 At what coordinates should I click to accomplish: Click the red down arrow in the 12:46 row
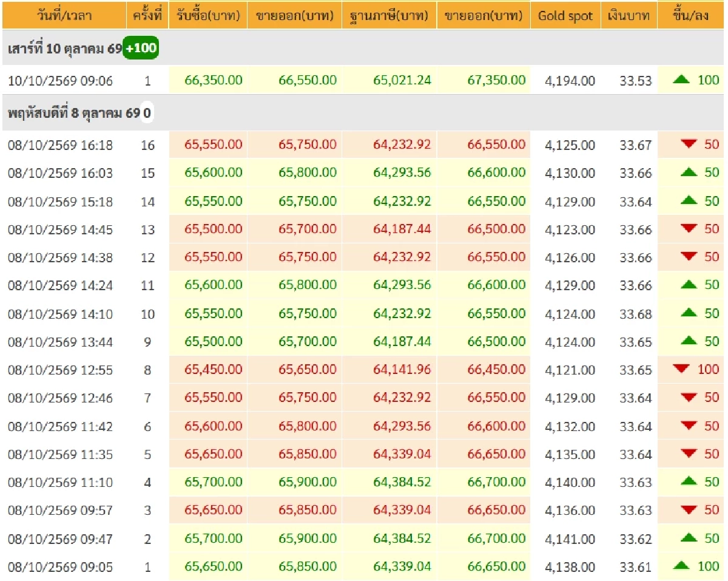tap(689, 397)
